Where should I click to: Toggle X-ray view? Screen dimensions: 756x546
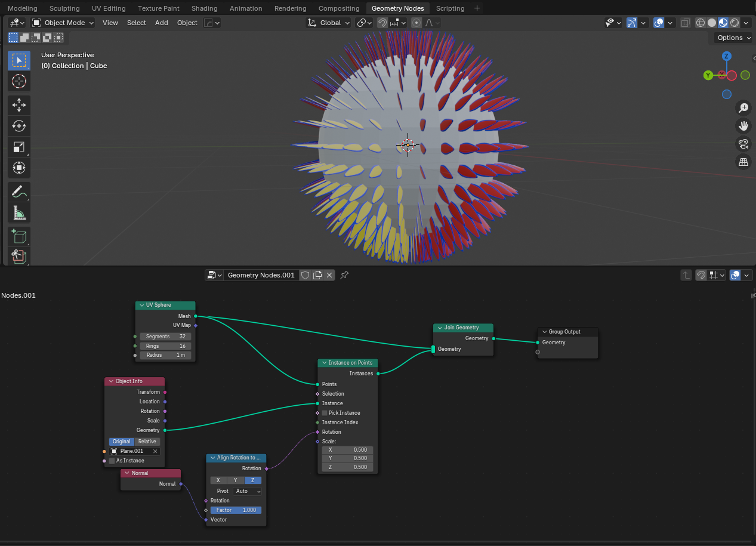[686, 23]
